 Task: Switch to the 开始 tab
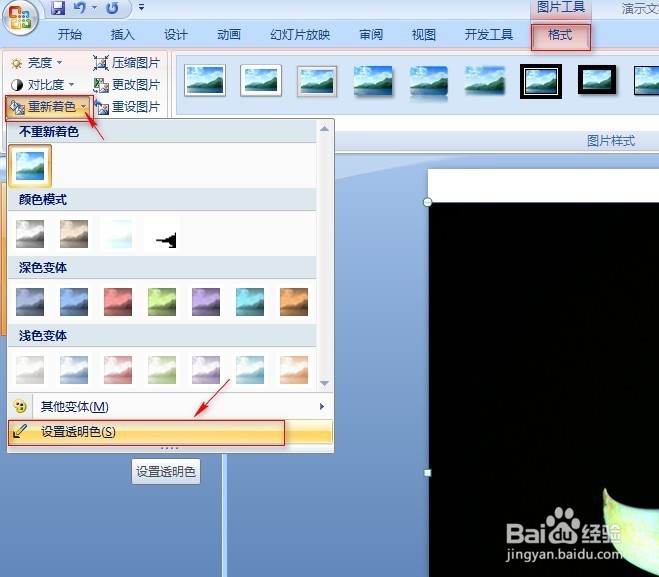click(70, 34)
